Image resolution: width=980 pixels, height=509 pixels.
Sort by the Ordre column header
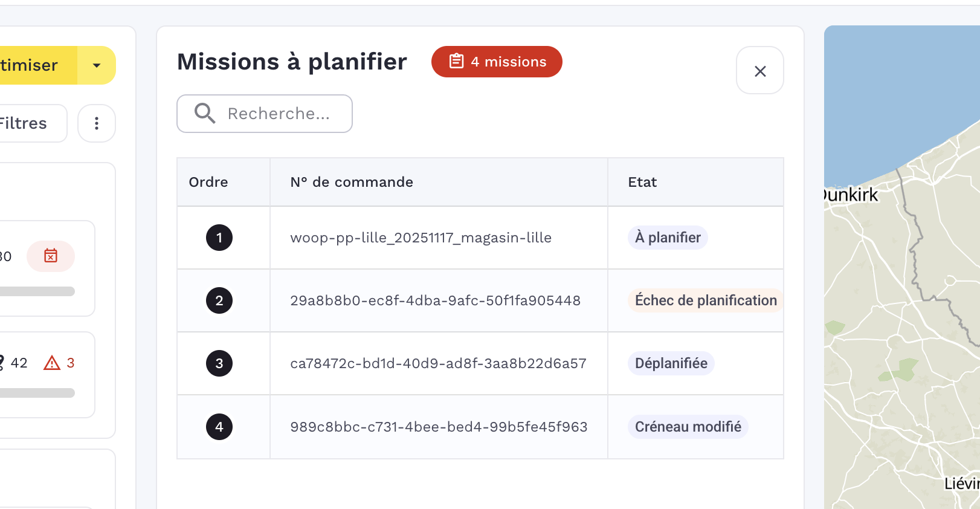click(x=208, y=182)
